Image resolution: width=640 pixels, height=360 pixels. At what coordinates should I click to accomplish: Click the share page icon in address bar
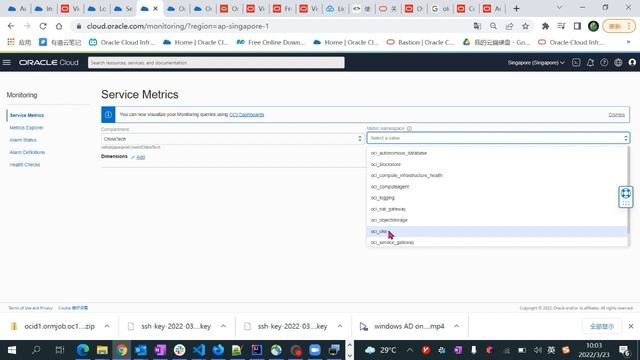pos(509,26)
